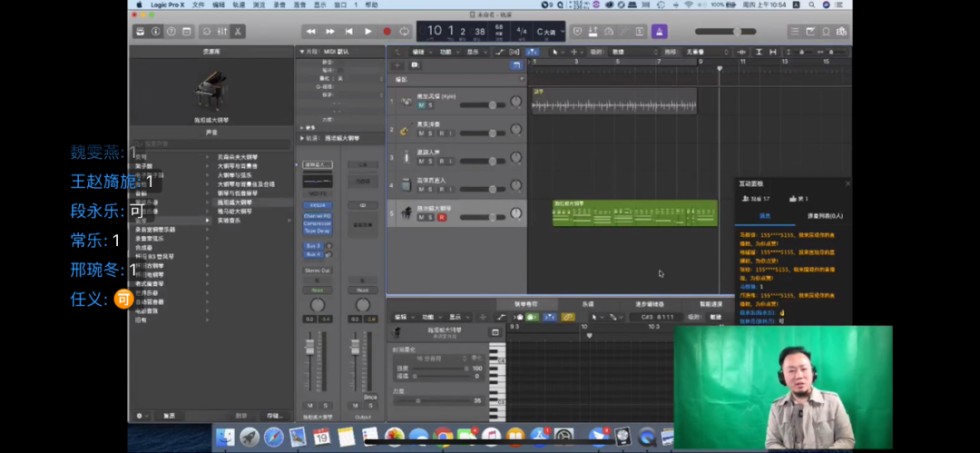Open the Tape Delay plug-in slot
Screen dimensions: 980x453
317,231
